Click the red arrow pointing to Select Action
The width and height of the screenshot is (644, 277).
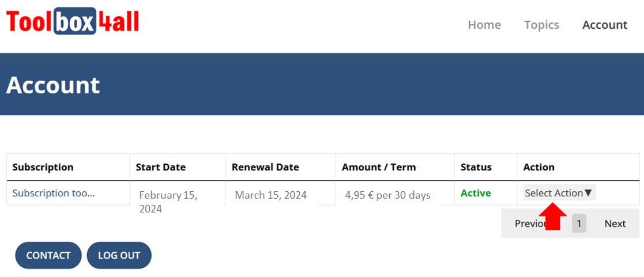tap(552, 216)
